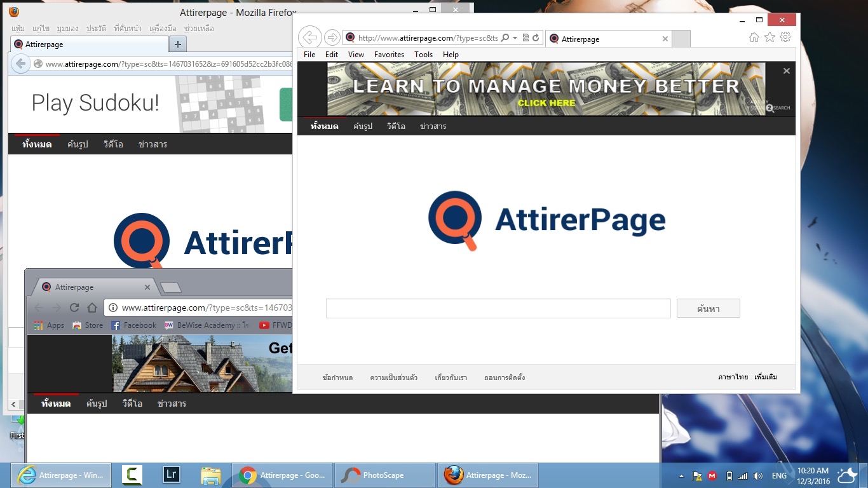Click the ภาษาไทย language link
The height and width of the screenshot is (488, 868).
coord(733,377)
